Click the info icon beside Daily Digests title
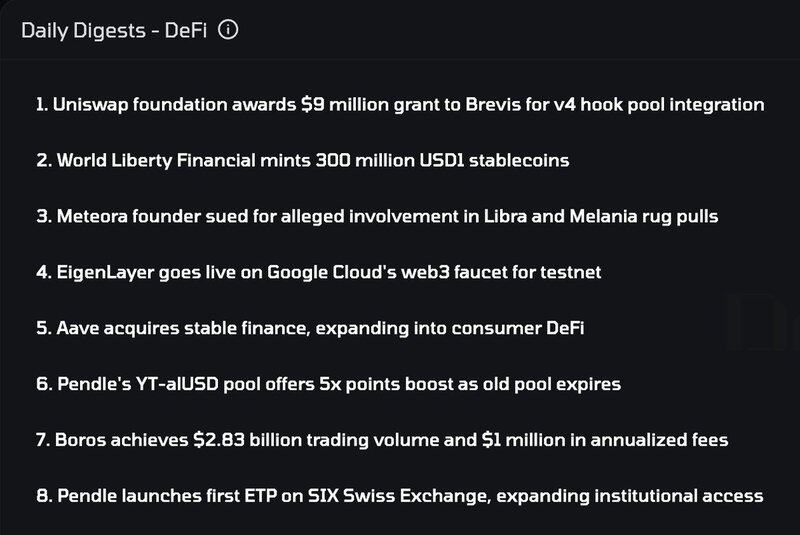Image resolution: width=800 pixels, height=535 pixels. [229, 31]
